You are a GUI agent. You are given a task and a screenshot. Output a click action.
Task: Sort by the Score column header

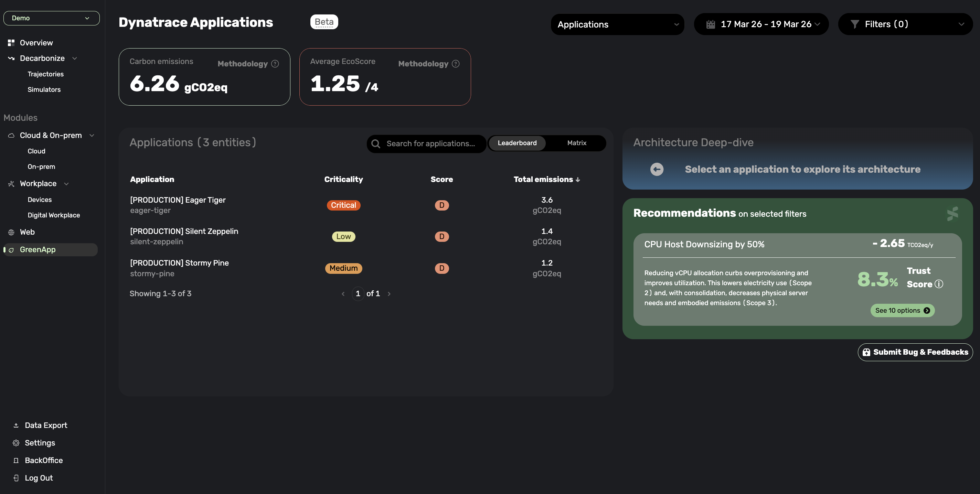[x=442, y=180]
